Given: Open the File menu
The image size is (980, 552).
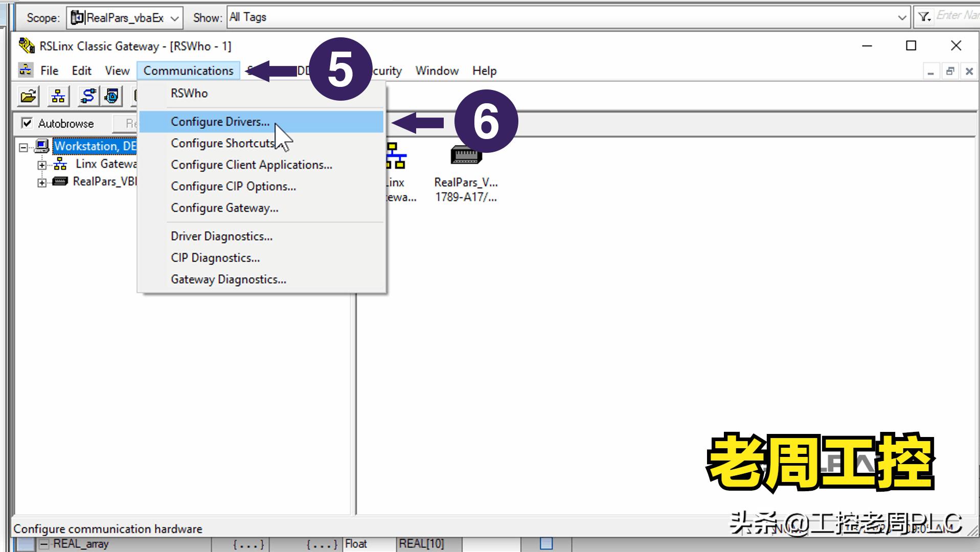Looking at the screenshot, I should tap(50, 71).
